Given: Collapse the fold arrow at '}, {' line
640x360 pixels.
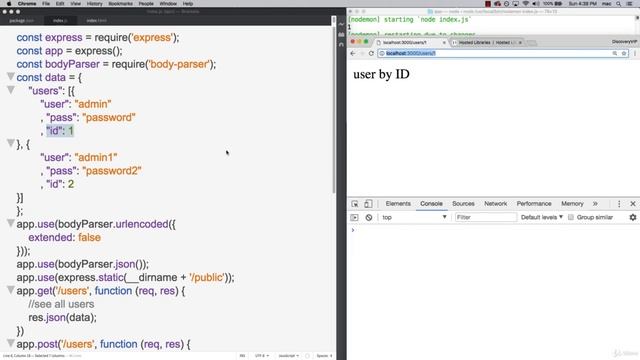Looking at the screenshot, I should [11, 143].
